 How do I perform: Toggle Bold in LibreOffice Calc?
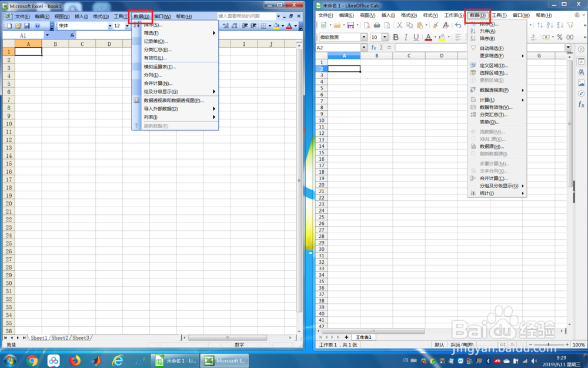[396, 37]
